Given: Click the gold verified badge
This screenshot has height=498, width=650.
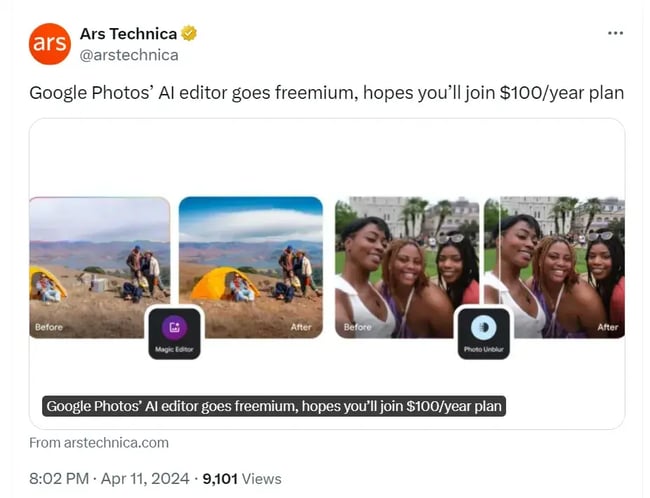Looking at the screenshot, I should [x=189, y=34].
